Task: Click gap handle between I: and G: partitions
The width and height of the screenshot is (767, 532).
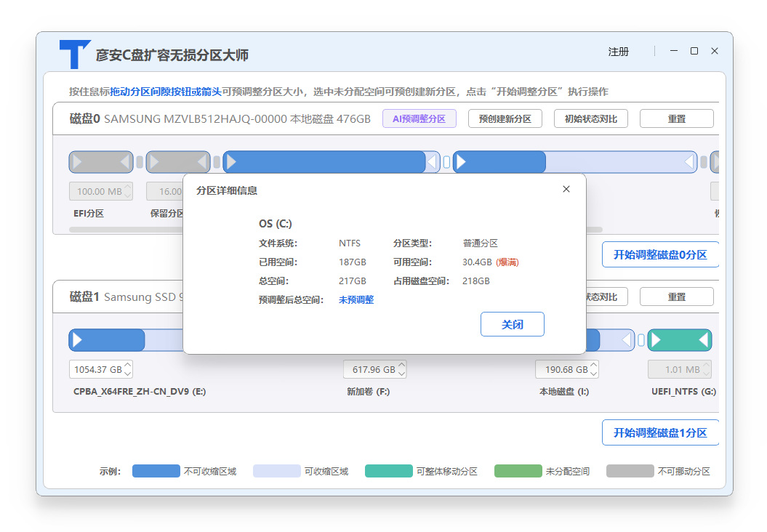Action: pyautogui.click(x=641, y=340)
